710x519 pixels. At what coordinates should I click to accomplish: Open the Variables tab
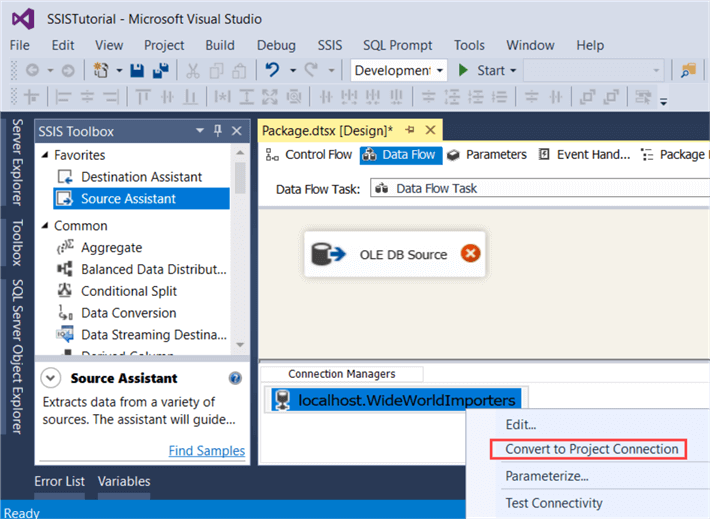(124, 481)
